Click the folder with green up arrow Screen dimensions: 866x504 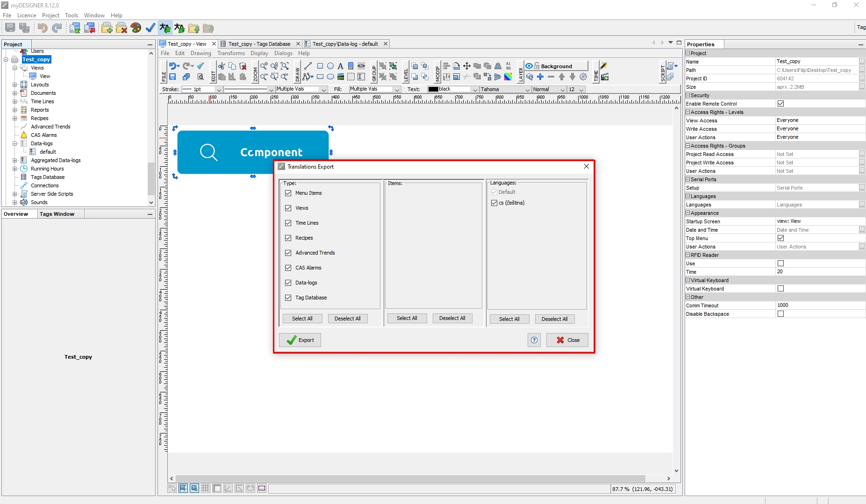click(x=194, y=28)
